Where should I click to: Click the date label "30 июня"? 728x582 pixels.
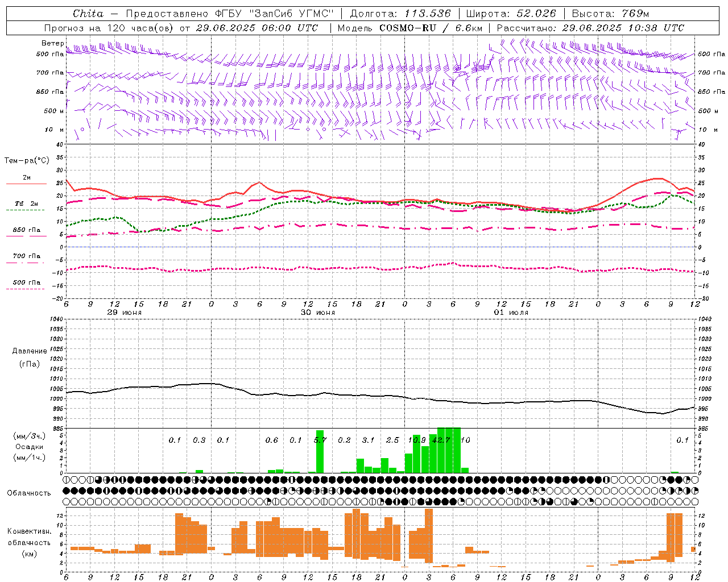318,313
